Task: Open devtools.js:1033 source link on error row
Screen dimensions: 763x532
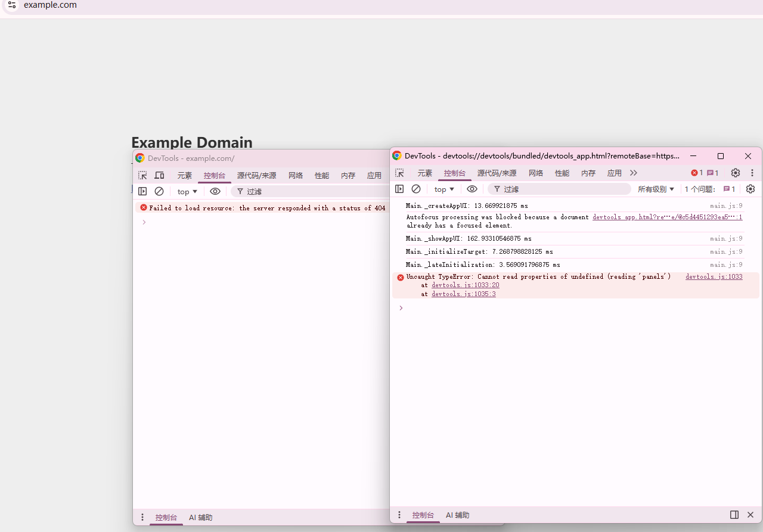Action: tap(714, 276)
